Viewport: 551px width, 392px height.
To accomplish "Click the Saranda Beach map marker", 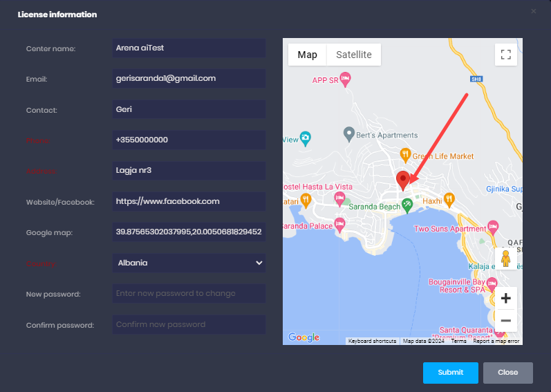I will 408,204.
